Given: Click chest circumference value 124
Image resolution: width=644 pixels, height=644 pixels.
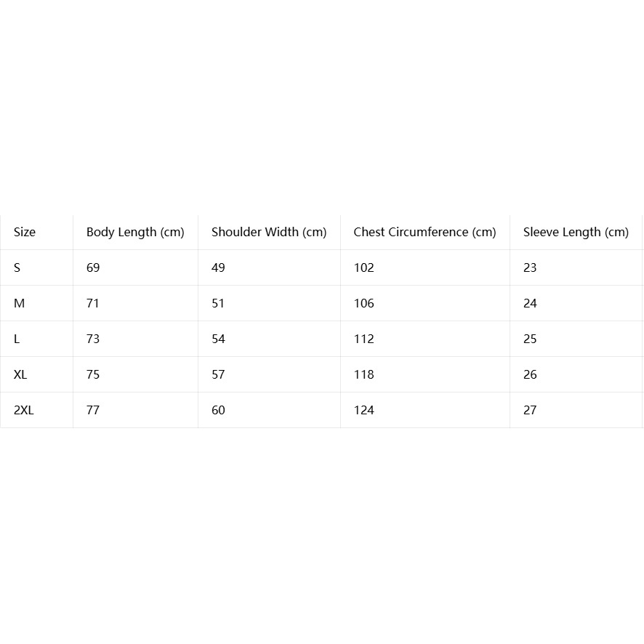Looking at the screenshot, I should (x=364, y=410).
